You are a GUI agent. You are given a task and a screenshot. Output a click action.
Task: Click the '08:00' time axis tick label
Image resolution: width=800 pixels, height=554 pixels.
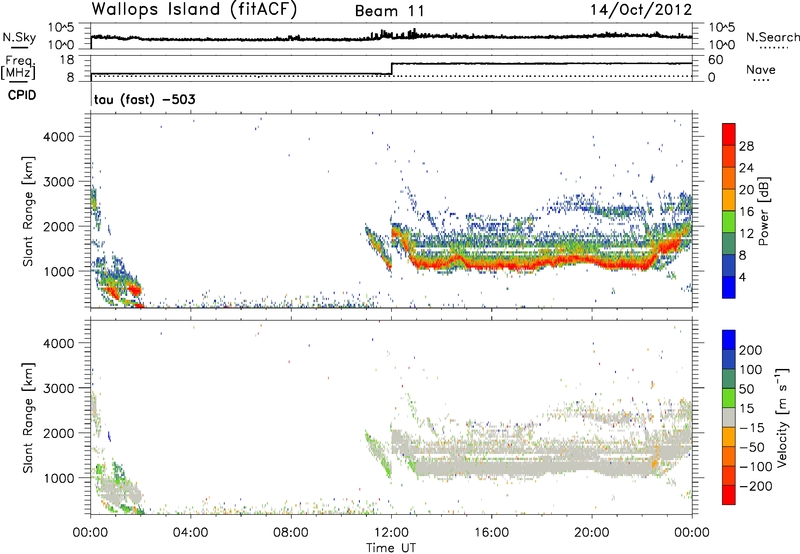point(291,533)
